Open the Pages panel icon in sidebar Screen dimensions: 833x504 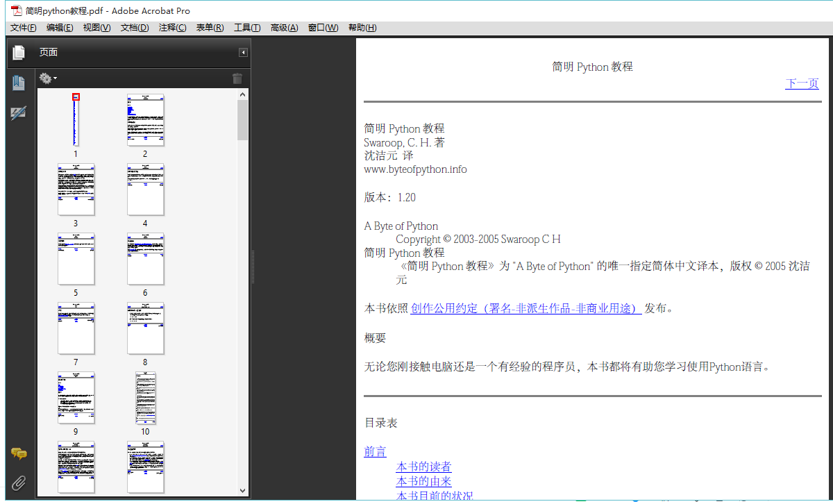tap(19, 52)
